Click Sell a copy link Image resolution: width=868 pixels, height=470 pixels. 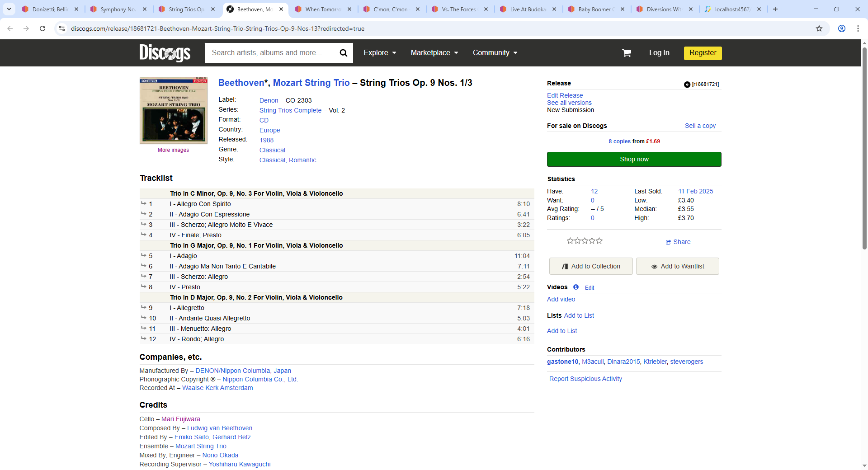(700, 126)
